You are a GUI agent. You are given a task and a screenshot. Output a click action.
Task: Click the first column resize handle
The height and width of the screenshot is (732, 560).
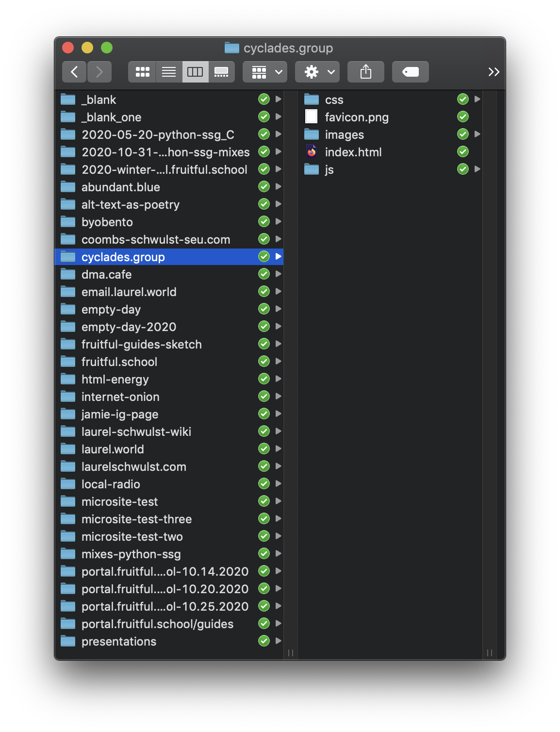click(291, 652)
